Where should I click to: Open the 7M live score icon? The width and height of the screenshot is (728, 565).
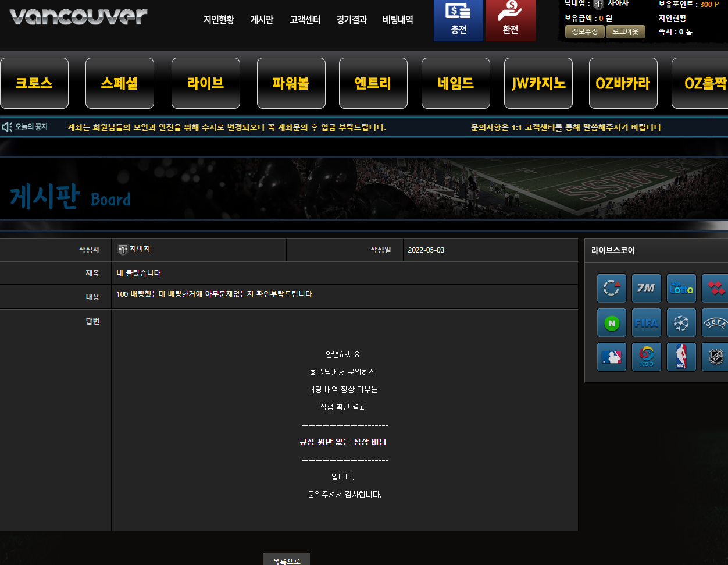click(x=646, y=288)
